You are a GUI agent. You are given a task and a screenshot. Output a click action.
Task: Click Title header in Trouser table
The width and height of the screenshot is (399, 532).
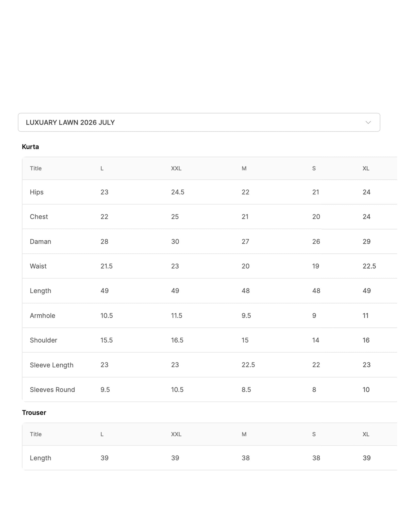pos(36,434)
